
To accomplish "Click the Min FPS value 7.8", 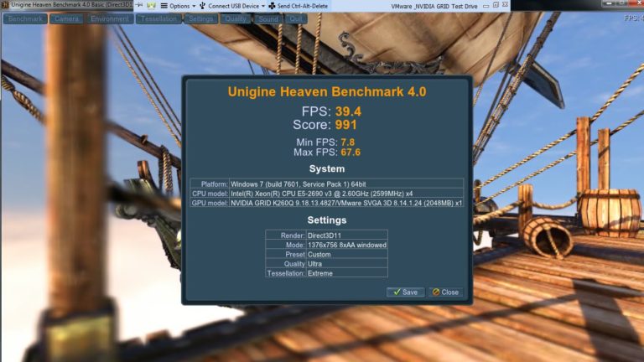I will (347, 142).
